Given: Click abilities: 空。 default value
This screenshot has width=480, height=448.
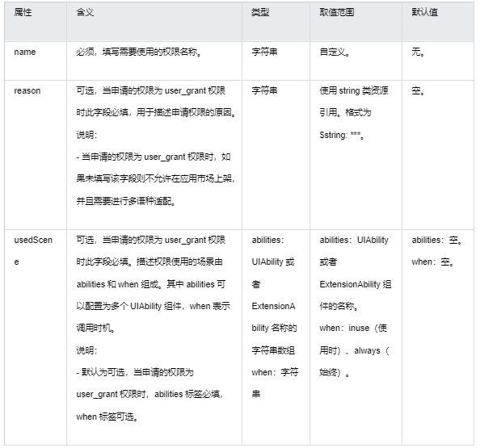Looking at the screenshot, I should pyautogui.click(x=436, y=241).
